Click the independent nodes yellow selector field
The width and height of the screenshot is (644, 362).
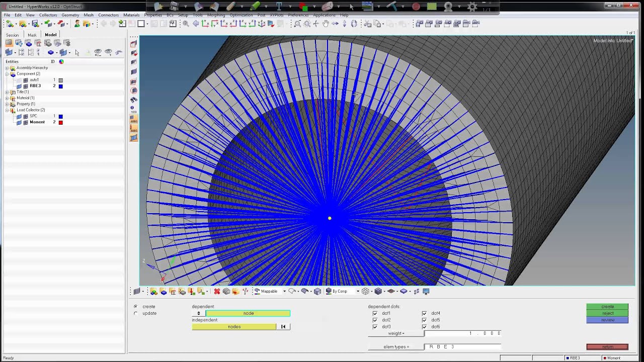[234, 327]
